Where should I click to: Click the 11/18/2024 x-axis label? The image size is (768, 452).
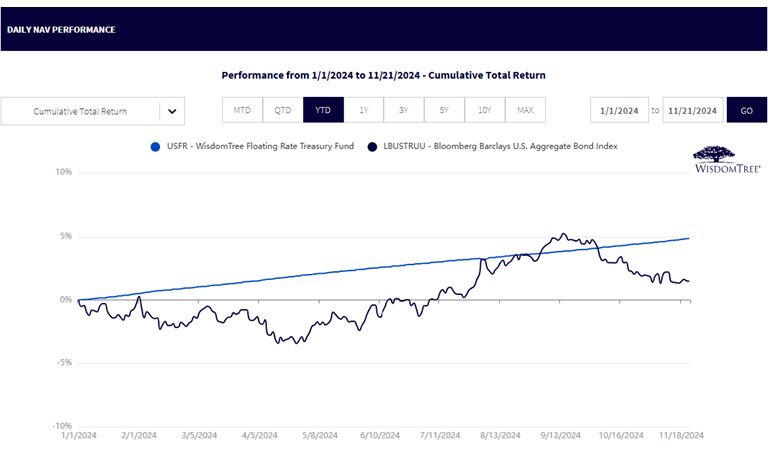(681, 435)
